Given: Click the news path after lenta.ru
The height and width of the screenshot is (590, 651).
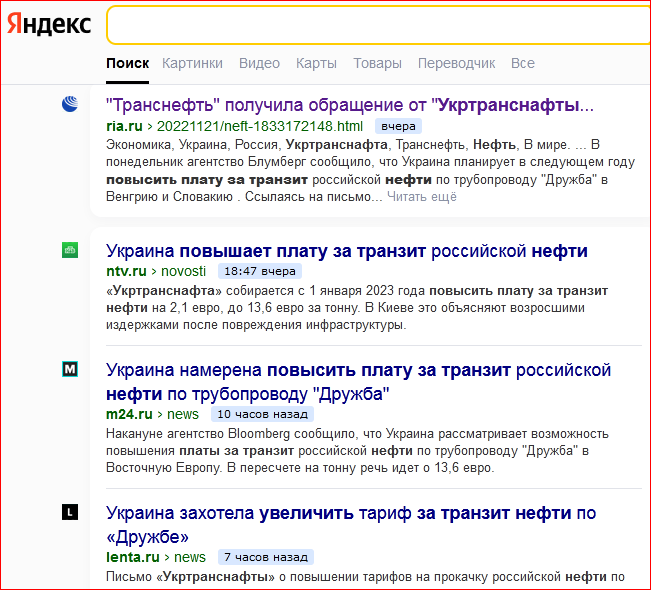Looking at the screenshot, I should [190, 557].
